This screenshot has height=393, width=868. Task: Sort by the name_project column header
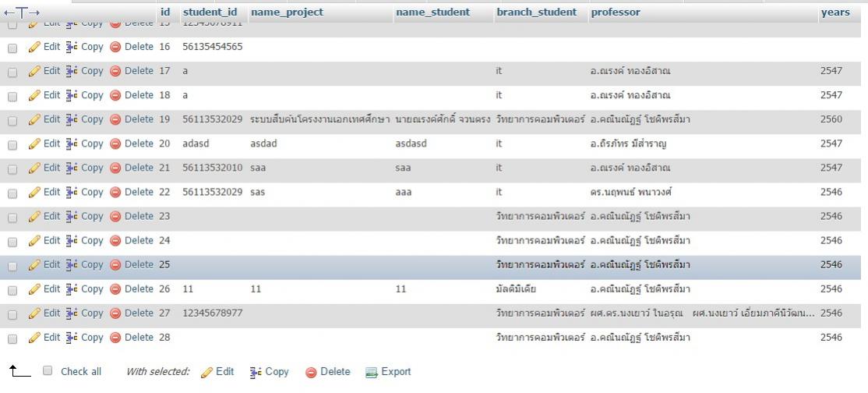point(287,12)
